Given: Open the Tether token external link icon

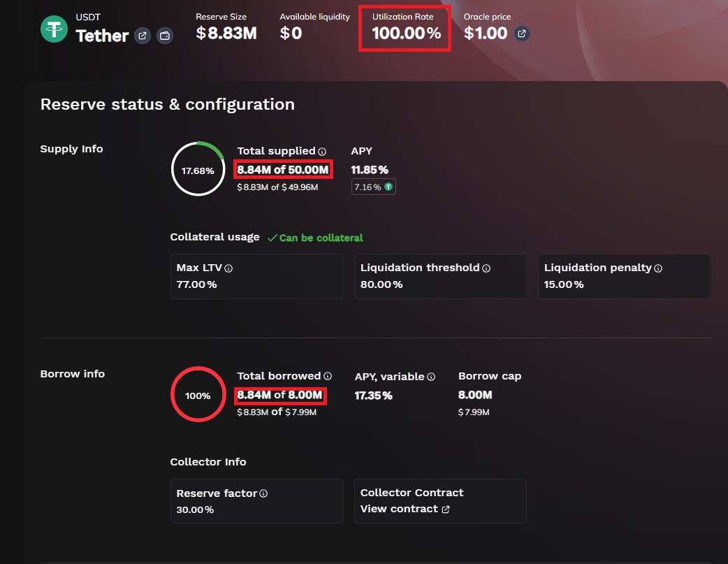Looking at the screenshot, I should 143,36.
